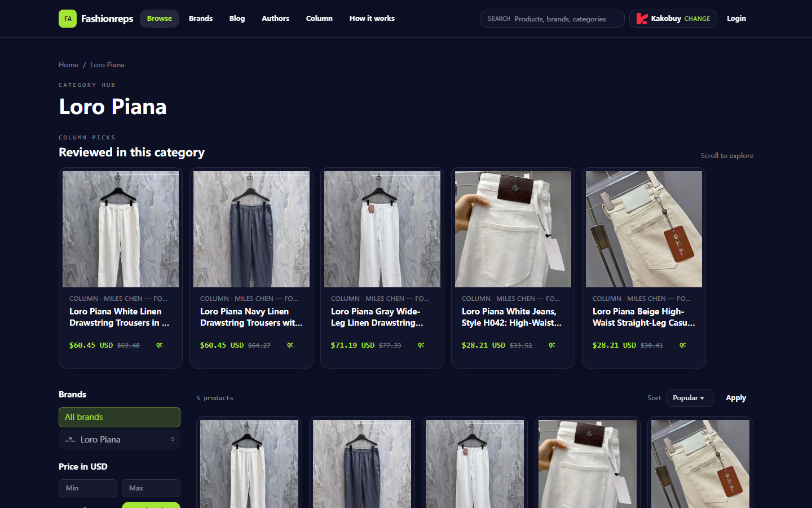Viewport: 812px width, 508px height.
Task: Click the struck-through $69.40 price
Action: 129,345
